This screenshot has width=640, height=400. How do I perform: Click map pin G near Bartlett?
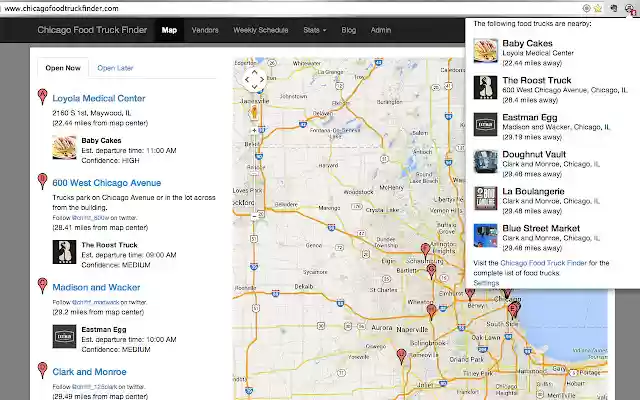pyautogui.click(x=431, y=271)
